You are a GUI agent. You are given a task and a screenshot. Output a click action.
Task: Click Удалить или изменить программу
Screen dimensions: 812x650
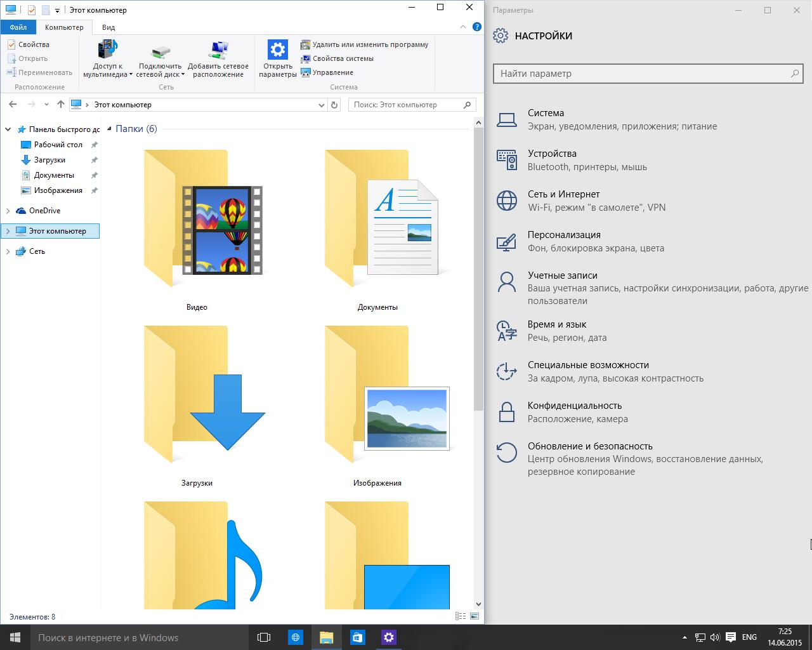point(365,44)
